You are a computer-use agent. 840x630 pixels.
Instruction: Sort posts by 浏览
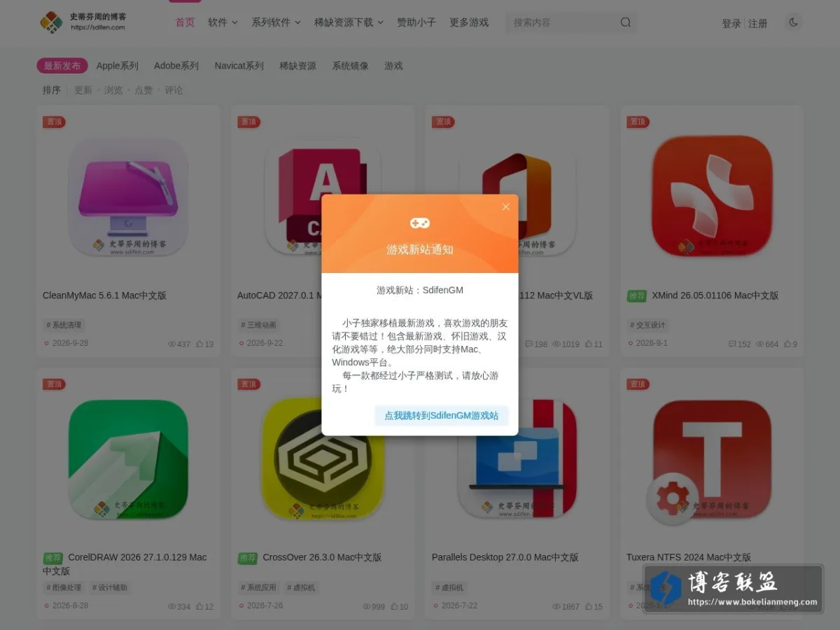click(113, 90)
